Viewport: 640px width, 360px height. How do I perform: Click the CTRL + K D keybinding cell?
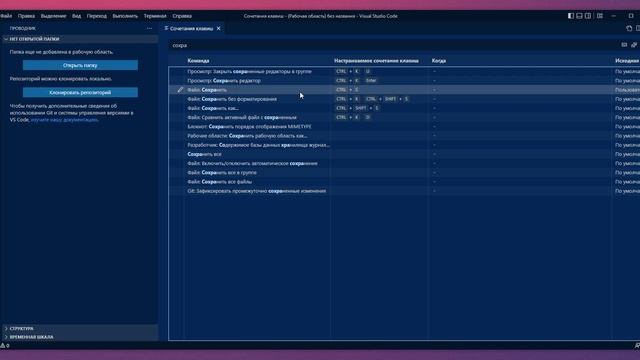pos(353,118)
